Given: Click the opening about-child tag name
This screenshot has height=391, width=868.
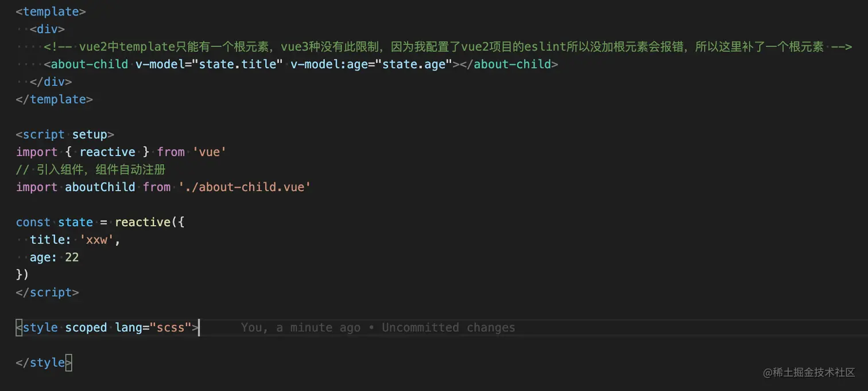Looking at the screenshot, I should (x=90, y=64).
